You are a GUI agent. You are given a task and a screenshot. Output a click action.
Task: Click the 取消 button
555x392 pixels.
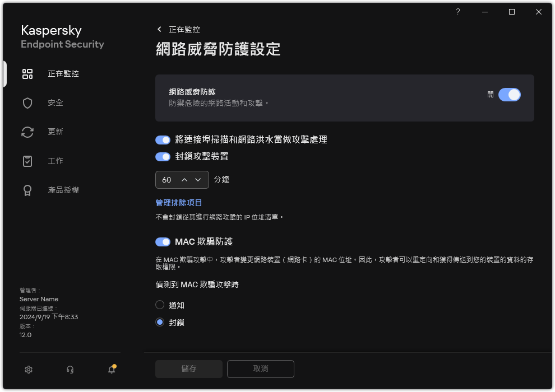tap(261, 369)
